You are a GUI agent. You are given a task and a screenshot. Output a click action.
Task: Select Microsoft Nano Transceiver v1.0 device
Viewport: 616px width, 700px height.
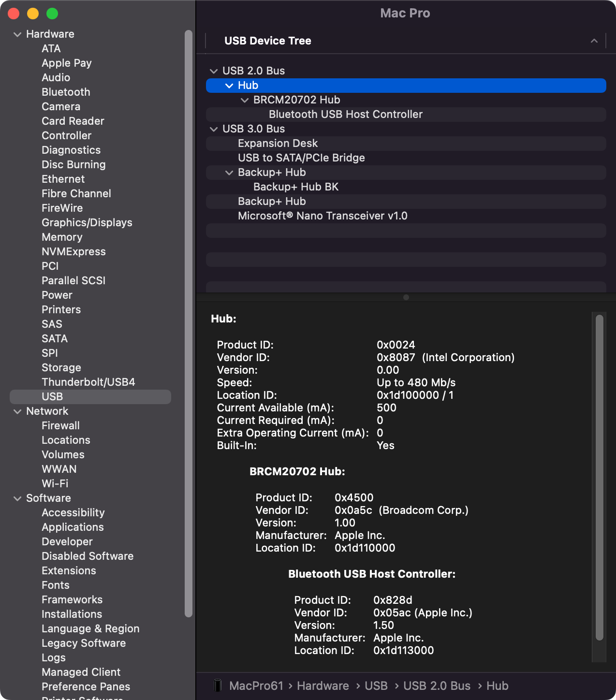[323, 216]
